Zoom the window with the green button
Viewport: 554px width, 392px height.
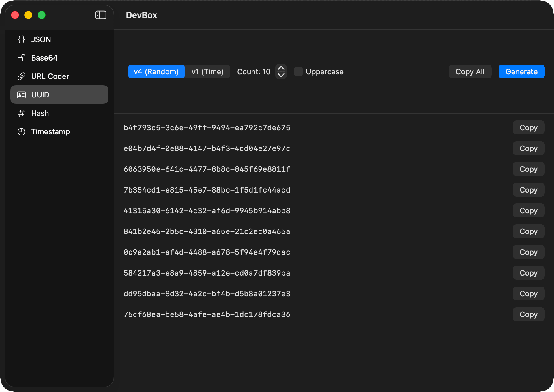click(x=42, y=15)
